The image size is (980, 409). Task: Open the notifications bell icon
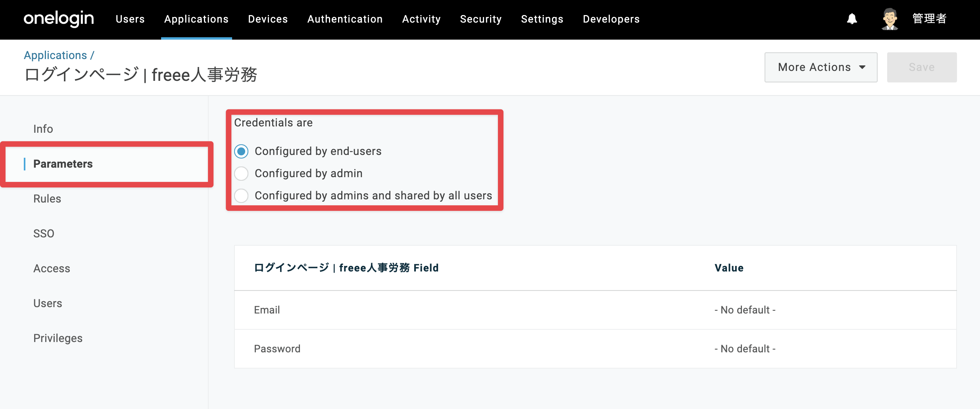click(x=852, y=19)
